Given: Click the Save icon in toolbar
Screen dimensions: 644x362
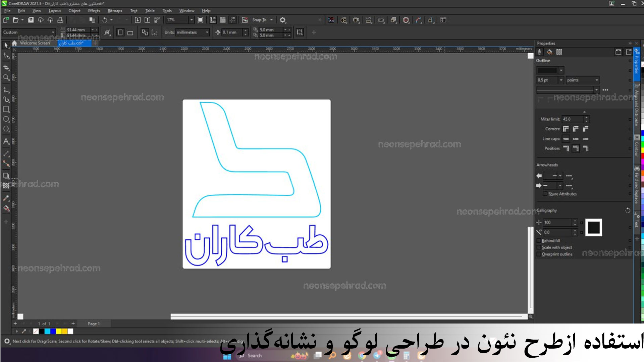Looking at the screenshot, I should point(31,20).
